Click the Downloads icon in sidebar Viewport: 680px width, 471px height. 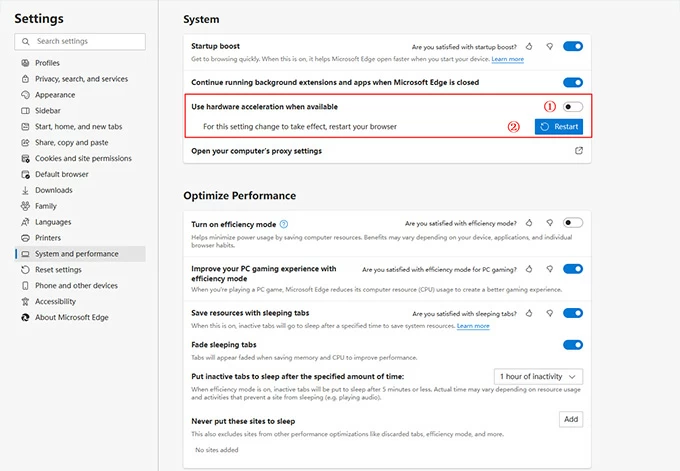[x=24, y=190]
